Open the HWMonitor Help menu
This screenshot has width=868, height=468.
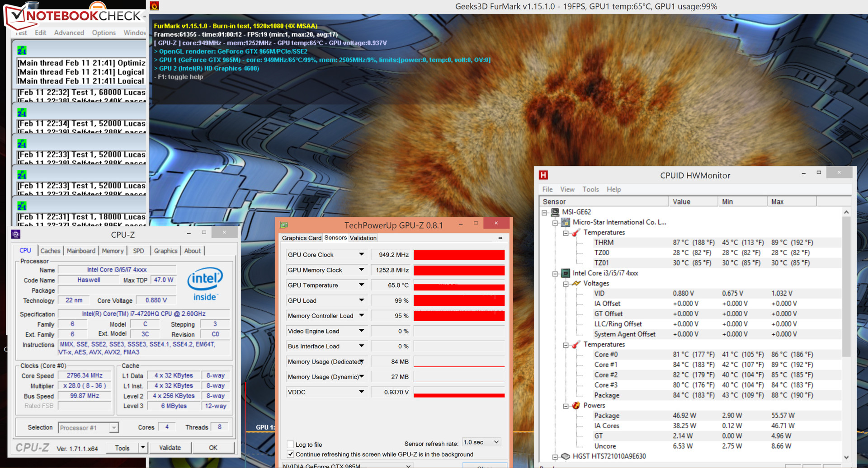[x=613, y=189]
